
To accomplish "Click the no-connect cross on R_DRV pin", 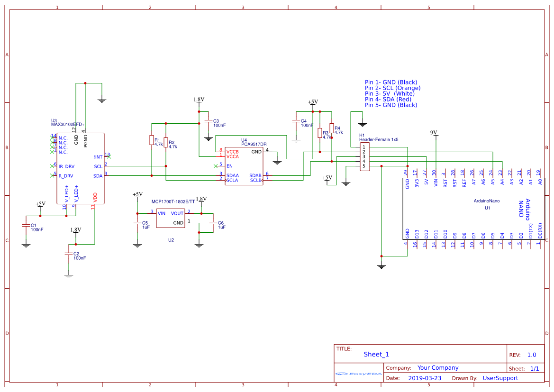I will pos(52,175).
